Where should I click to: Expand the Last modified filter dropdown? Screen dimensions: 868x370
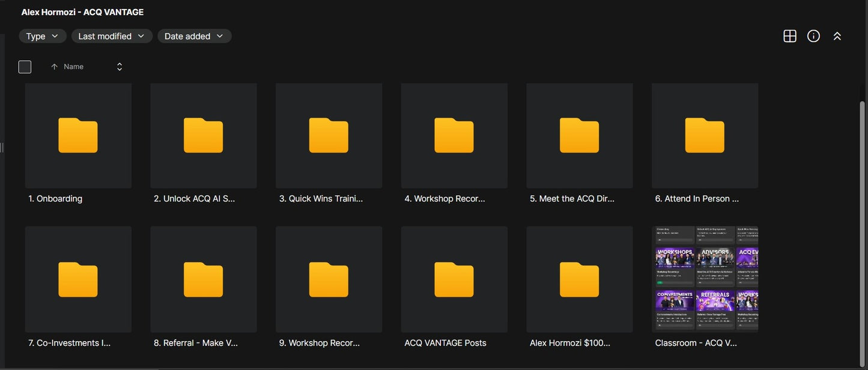pyautogui.click(x=112, y=36)
